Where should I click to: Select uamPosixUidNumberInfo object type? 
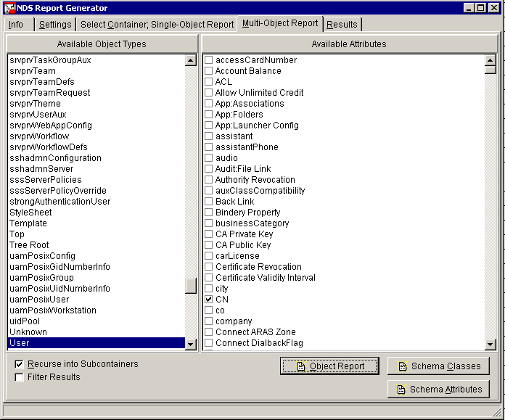pos(97,288)
